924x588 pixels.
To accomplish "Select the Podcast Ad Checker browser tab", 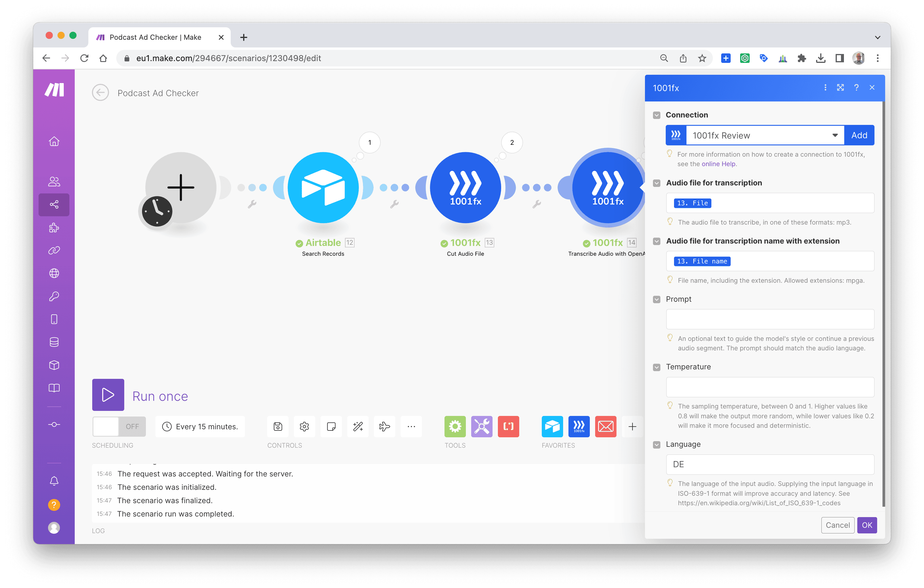I will (x=155, y=37).
